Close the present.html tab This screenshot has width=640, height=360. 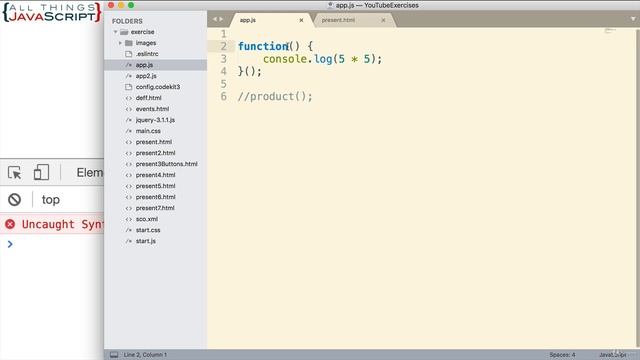click(383, 20)
